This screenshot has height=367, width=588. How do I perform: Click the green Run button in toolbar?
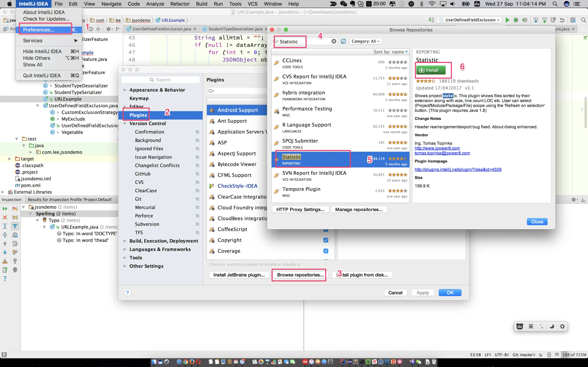coord(507,20)
